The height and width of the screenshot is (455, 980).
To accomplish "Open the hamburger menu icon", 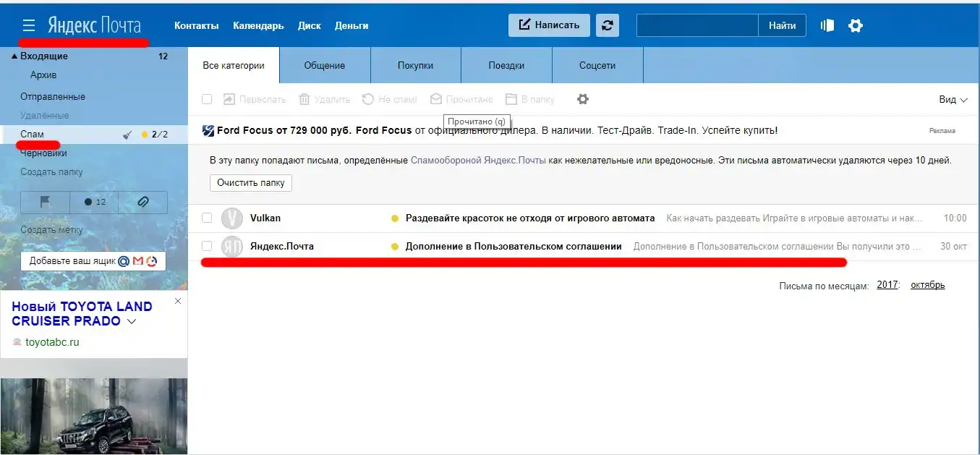I will coord(29,26).
